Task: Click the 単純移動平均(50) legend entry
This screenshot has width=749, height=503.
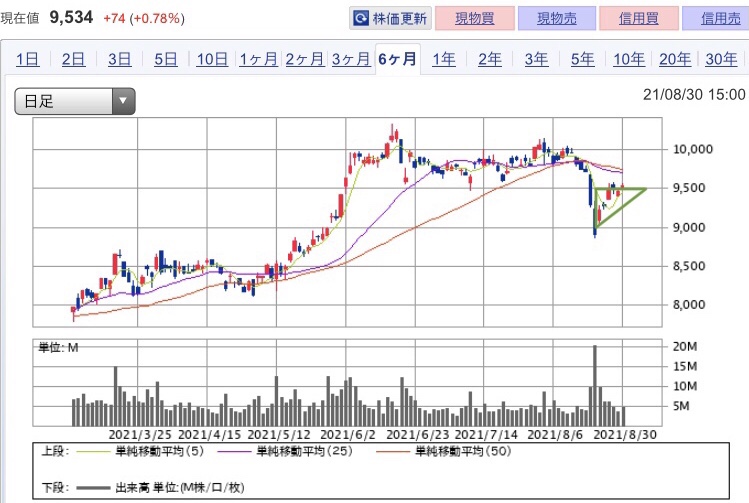Action: pyautogui.click(x=444, y=451)
